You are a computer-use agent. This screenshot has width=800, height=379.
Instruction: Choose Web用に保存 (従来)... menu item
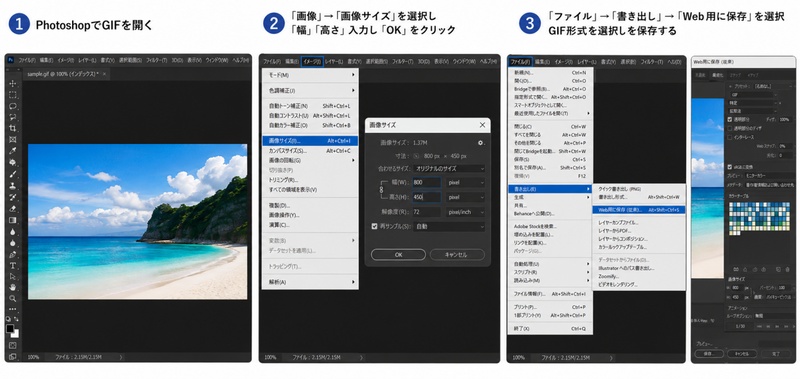click(639, 209)
